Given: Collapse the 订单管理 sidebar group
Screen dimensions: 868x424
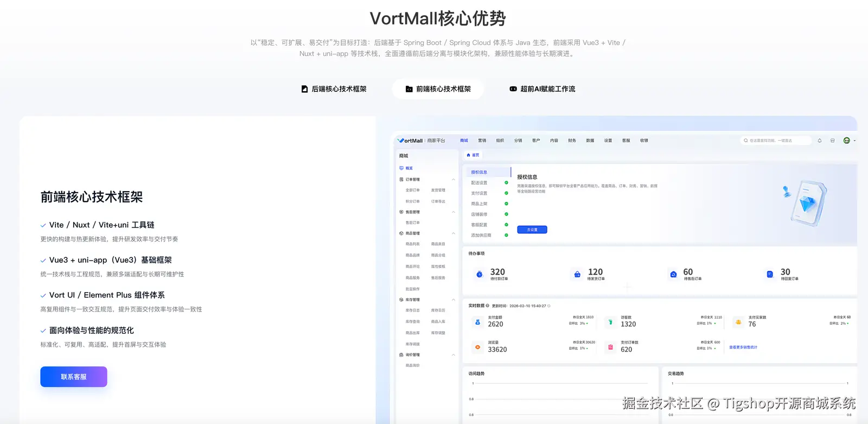Looking at the screenshot, I should [454, 180].
